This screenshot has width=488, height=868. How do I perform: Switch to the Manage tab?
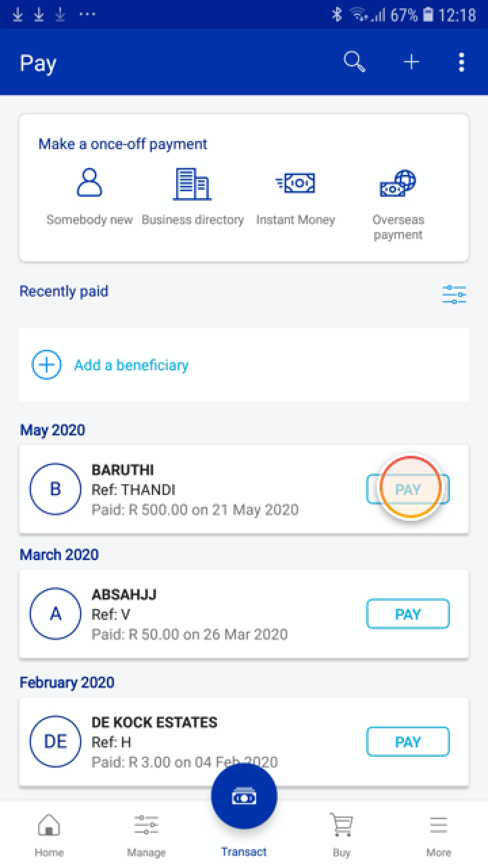pyautogui.click(x=146, y=834)
